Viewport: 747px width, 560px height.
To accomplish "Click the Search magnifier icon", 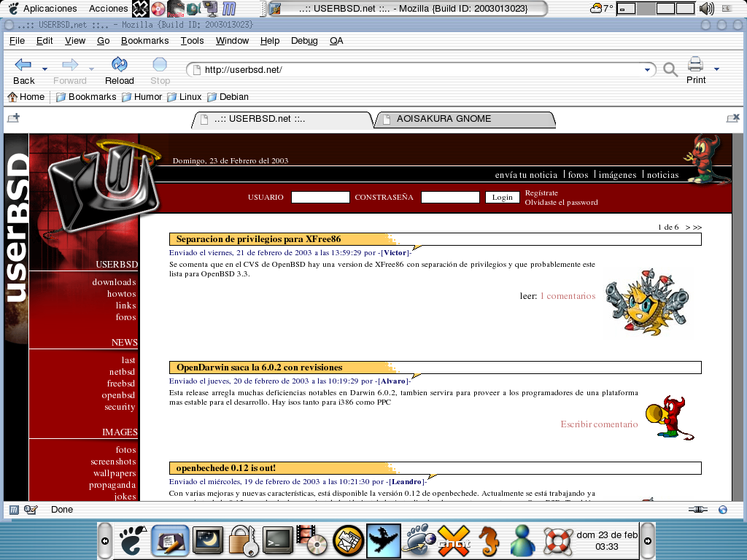I will click(x=670, y=70).
